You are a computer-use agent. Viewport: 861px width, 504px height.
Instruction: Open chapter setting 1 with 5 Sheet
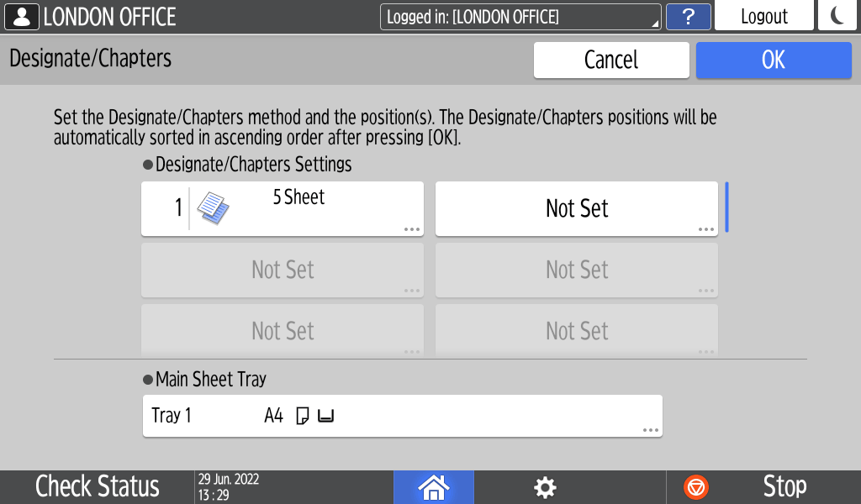[x=283, y=208]
